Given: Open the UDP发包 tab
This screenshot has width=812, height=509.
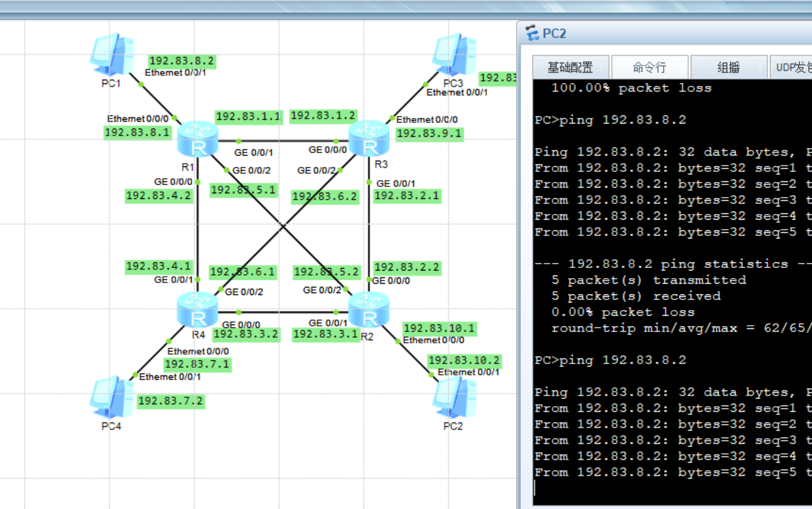Looking at the screenshot, I should [791, 67].
